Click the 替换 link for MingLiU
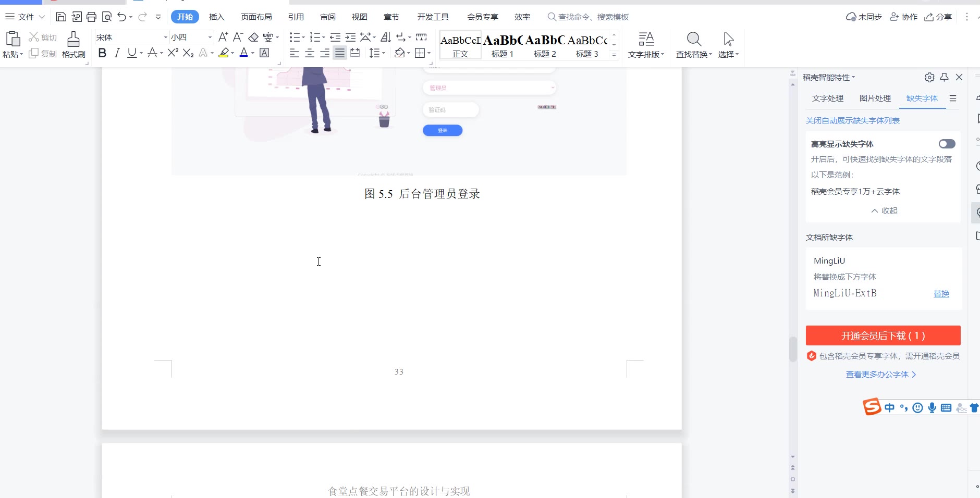Viewport: 980px width, 498px height. [x=941, y=294]
